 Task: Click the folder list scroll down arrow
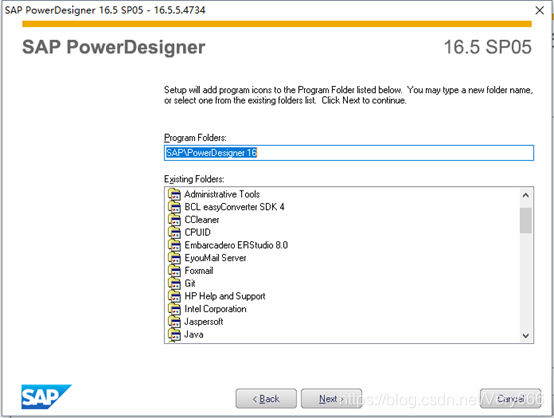[x=526, y=336]
